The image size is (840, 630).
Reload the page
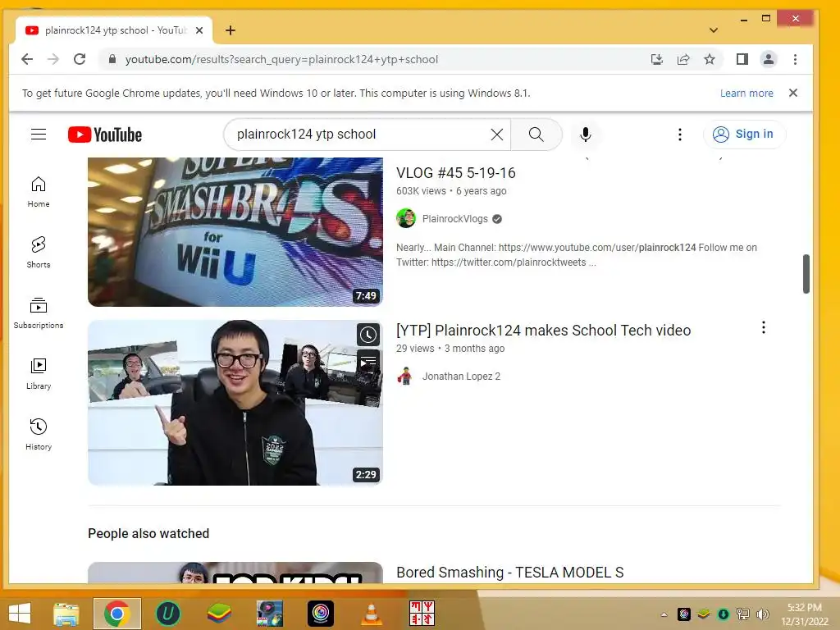[x=80, y=59]
